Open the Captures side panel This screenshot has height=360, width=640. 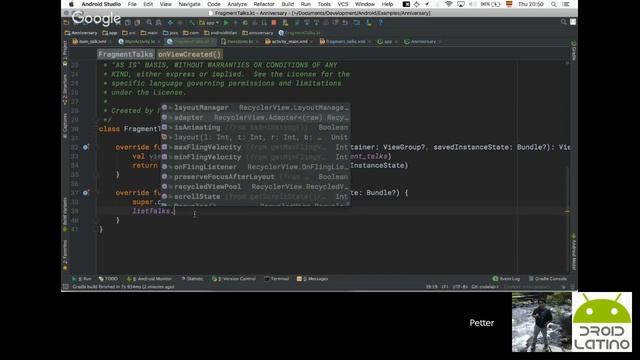pyautogui.click(x=65, y=125)
